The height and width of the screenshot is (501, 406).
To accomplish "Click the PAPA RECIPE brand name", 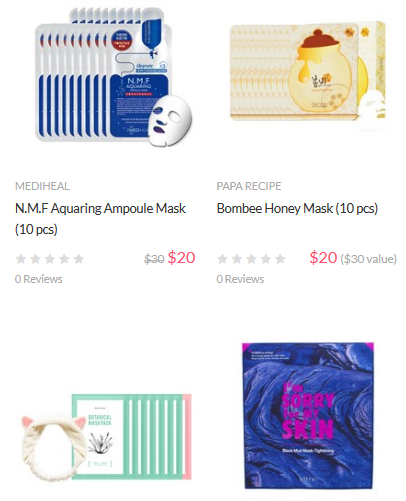I will pyautogui.click(x=249, y=186).
